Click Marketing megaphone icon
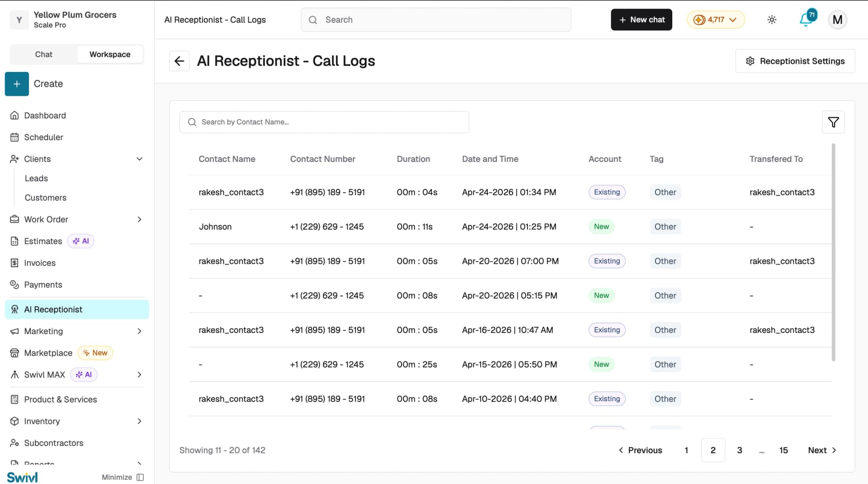 point(14,331)
